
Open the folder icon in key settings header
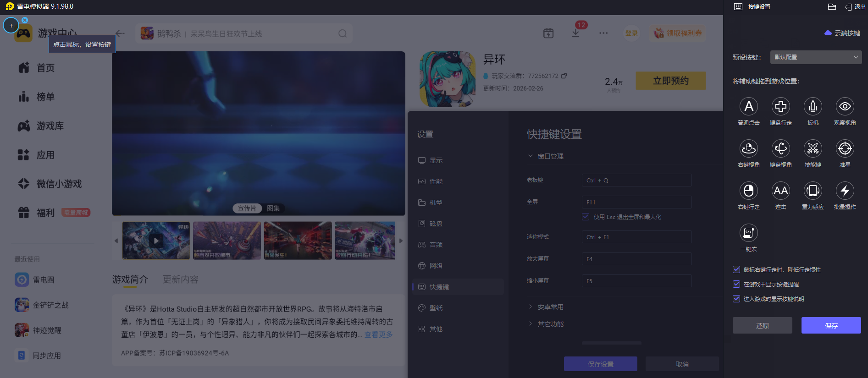832,6
